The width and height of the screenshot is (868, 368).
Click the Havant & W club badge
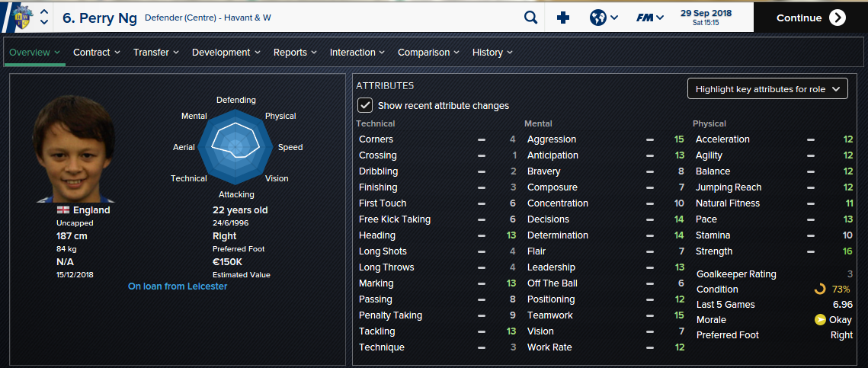pyautogui.click(x=22, y=18)
